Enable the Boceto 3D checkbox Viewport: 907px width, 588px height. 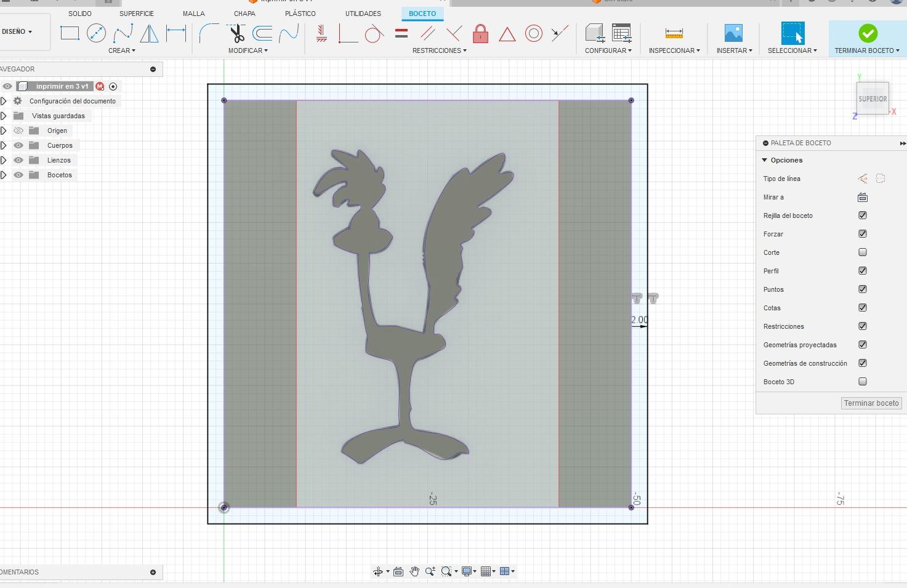863,382
